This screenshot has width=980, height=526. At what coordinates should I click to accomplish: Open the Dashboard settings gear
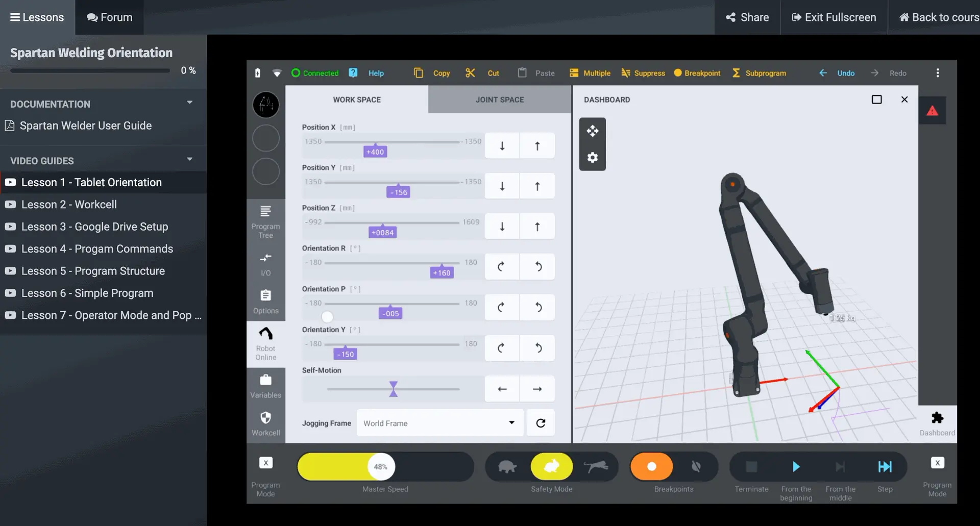(x=592, y=157)
